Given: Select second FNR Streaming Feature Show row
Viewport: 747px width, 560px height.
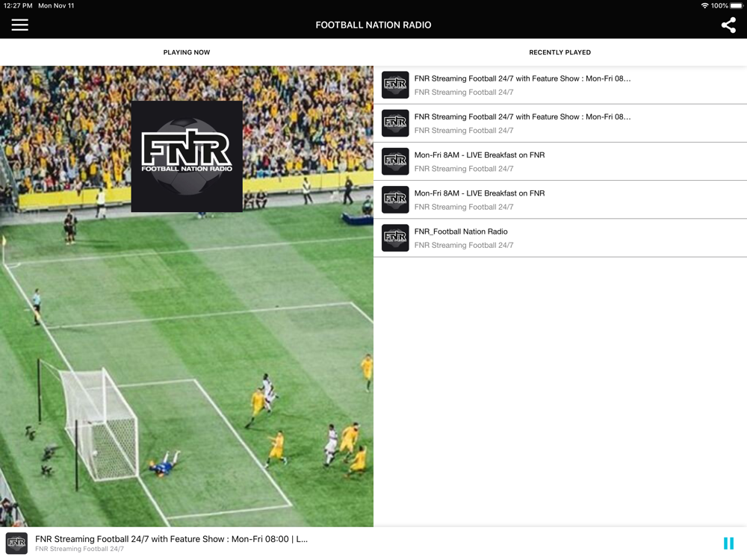Looking at the screenshot, I should coord(560,123).
